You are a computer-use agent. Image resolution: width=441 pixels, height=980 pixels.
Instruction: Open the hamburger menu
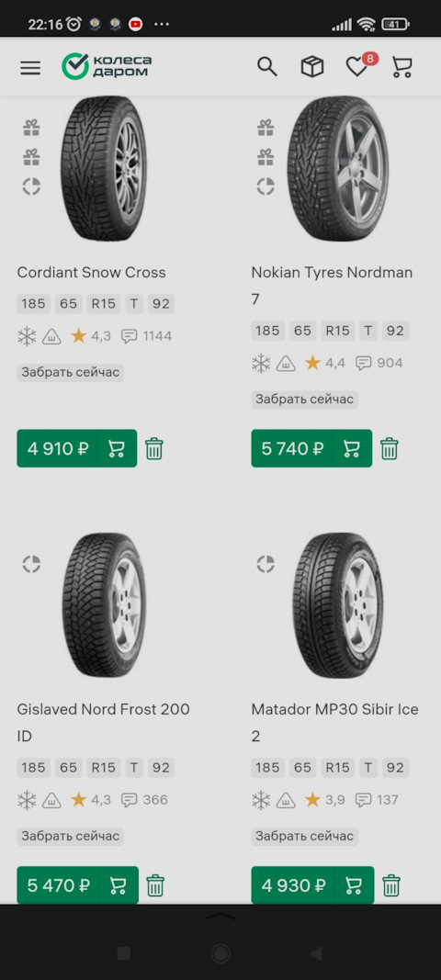30,67
